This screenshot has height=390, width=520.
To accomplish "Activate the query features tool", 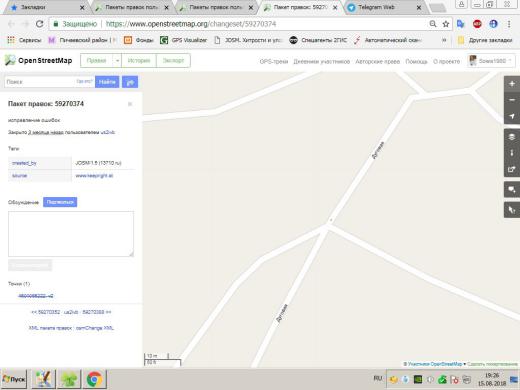I will (512, 210).
